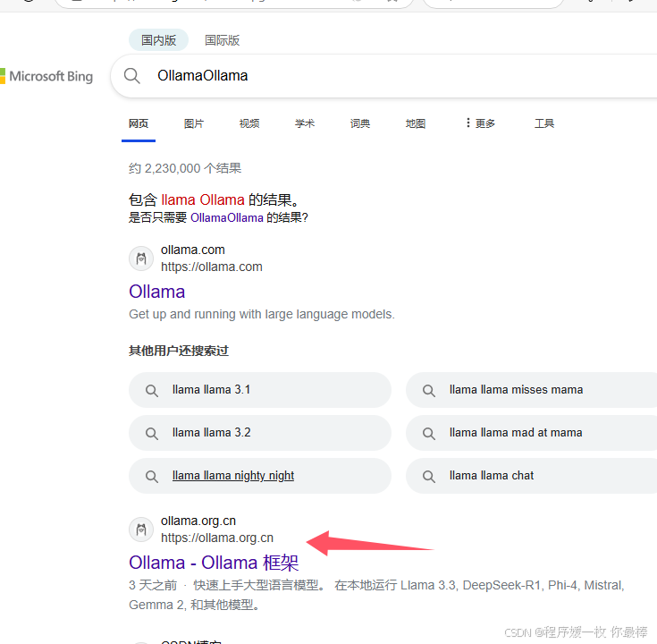Click the ollama.com favicon icon
The width and height of the screenshot is (657, 644).
tap(141, 258)
